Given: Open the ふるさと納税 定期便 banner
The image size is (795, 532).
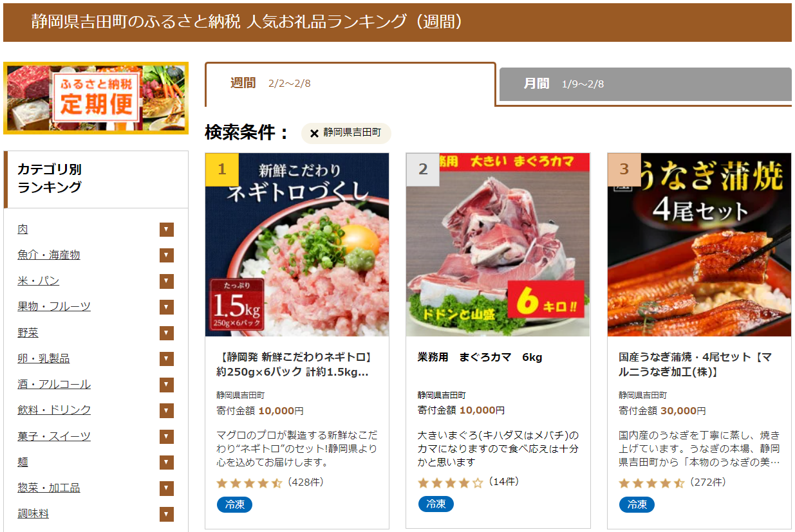Looking at the screenshot, I should [96, 98].
